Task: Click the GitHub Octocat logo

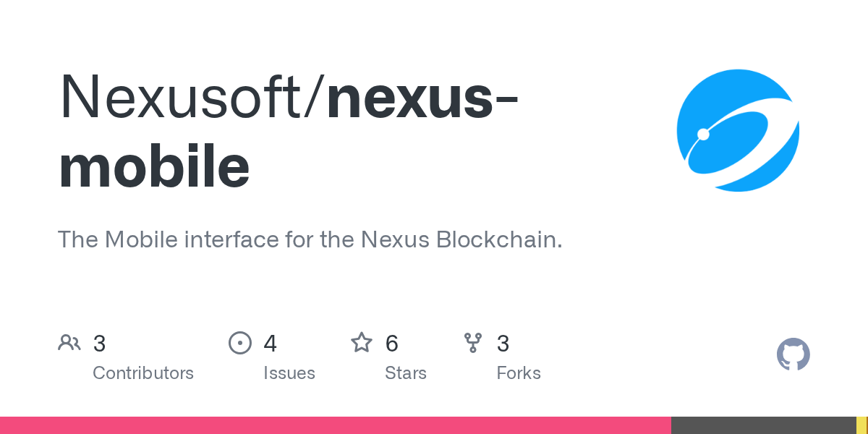Action: tap(793, 354)
